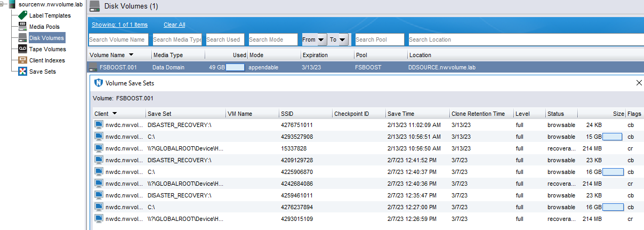Sort save sets by Size column
The height and width of the screenshot is (230, 644).
pyautogui.click(x=601, y=114)
